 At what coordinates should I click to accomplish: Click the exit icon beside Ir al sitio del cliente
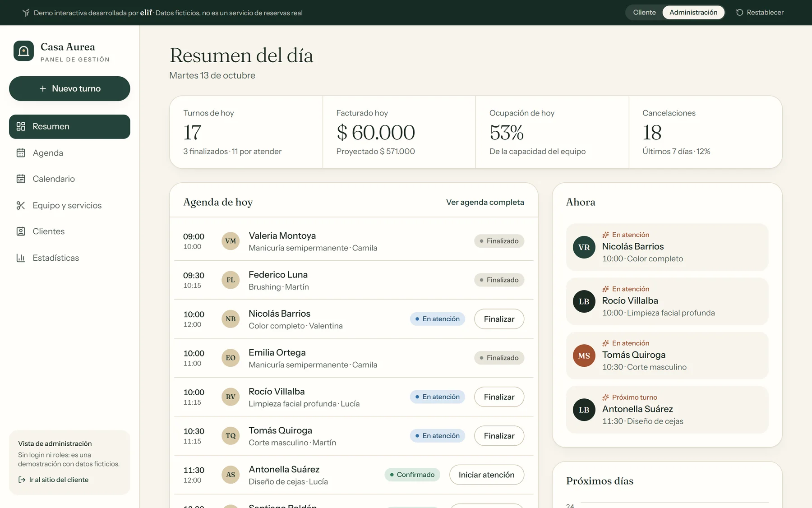tap(22, 480)
